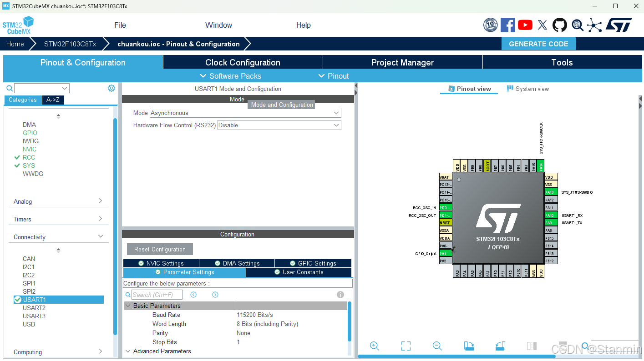Expand the Software Packs menu
The height and width of the screenshot is (361, 644).
click(x=231, y=76)
